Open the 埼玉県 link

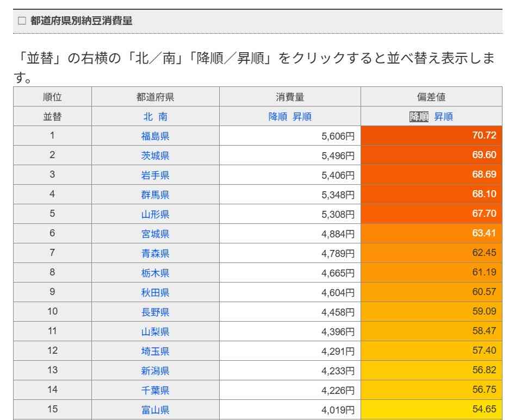(155, 351)
